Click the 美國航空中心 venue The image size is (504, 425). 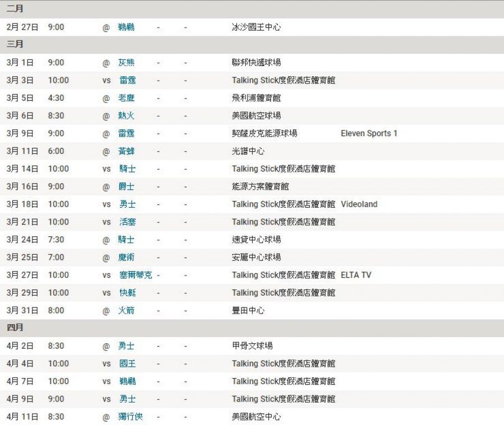tap(256, 417)
